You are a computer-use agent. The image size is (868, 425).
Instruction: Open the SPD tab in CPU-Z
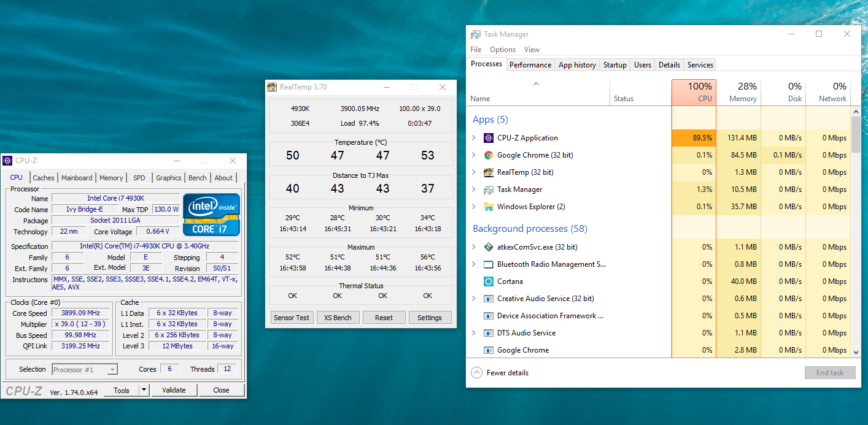pyautogui.click(x=139, y=178)
